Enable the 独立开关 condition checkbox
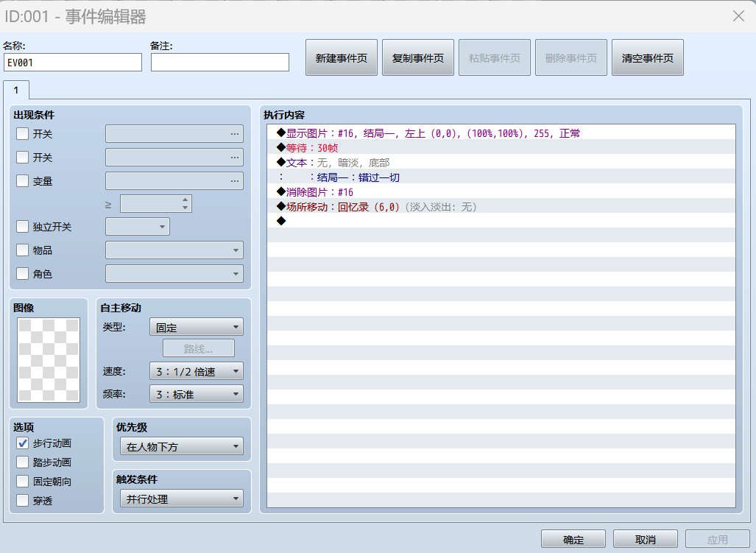The image size is (756, 553). pyautogui.click(x=22, y=226)
